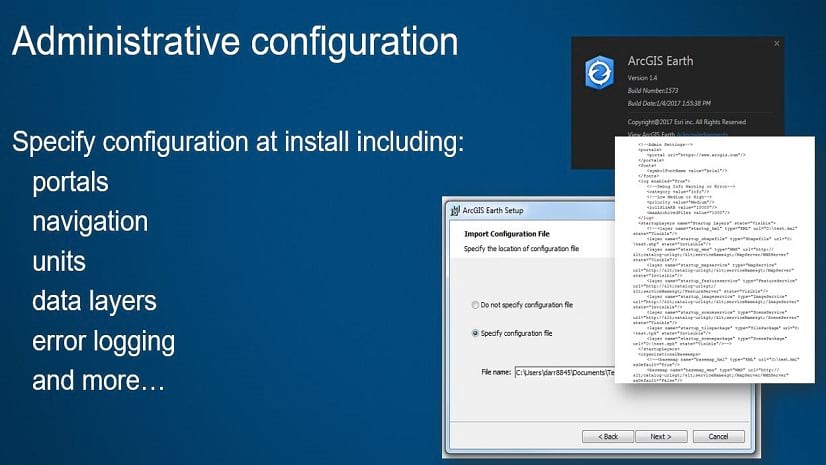Screen dimensions: 826x465
Task: Click the File name path input field
Action: pyautogui.click(x=565, y=372)
